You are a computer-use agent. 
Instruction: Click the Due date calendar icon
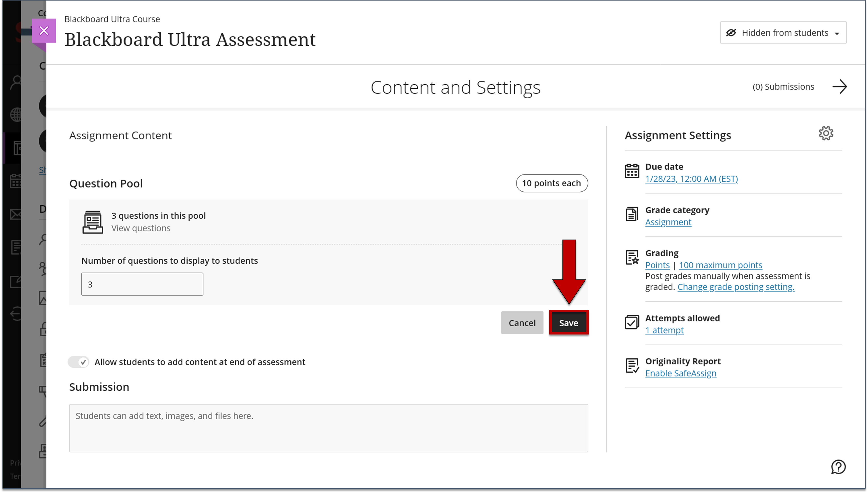[633, 171]
